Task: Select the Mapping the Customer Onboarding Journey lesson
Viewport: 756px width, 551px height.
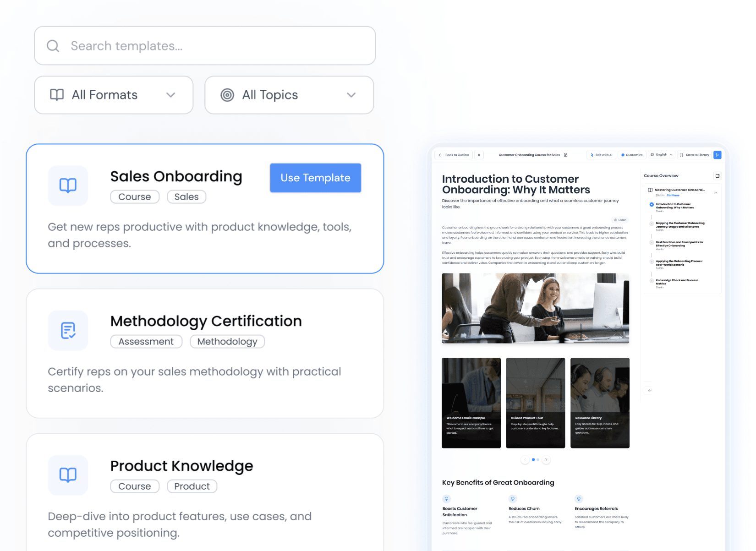Action: [x=680, y=225]
